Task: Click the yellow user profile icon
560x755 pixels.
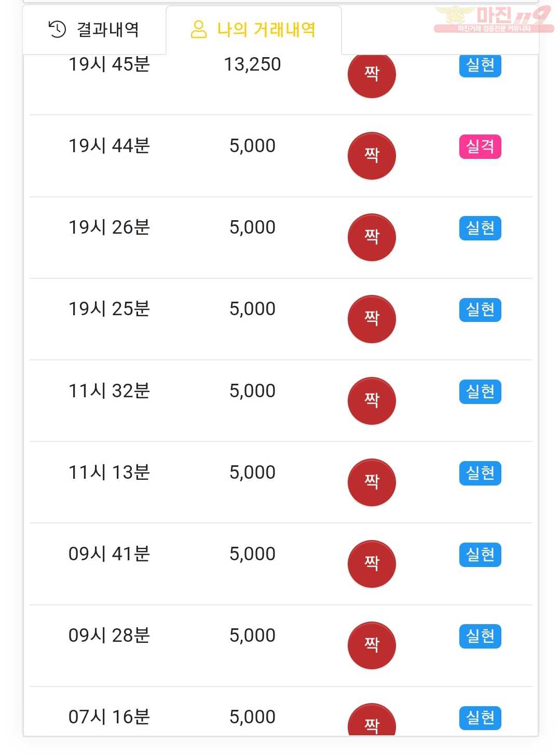Action: [x=199, y=30]
